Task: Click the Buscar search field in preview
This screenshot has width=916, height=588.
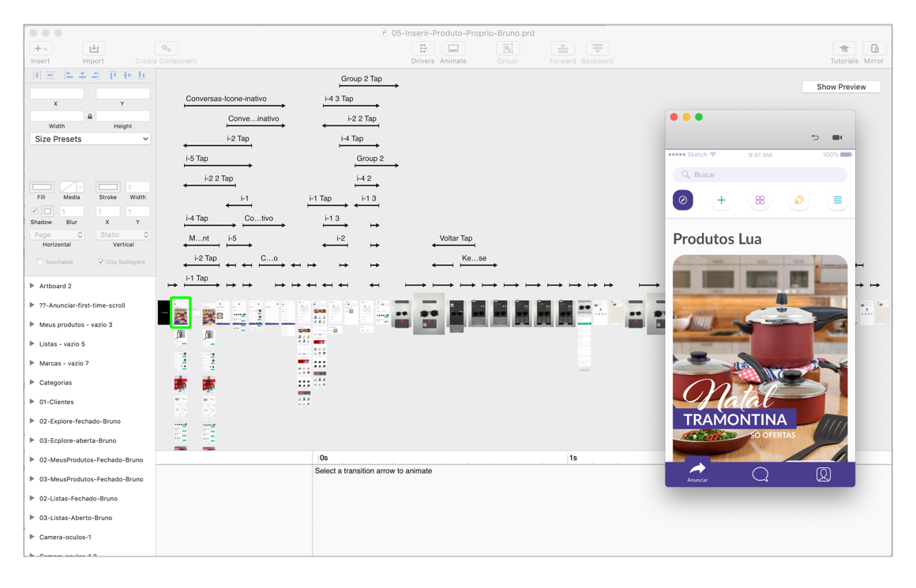Action: (x=760, y=174)
